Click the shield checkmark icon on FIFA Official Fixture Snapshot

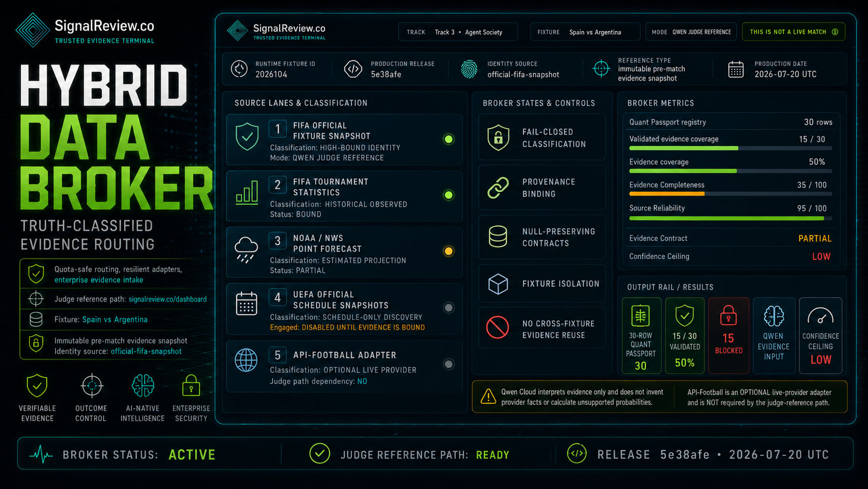(x=247, y=137)
